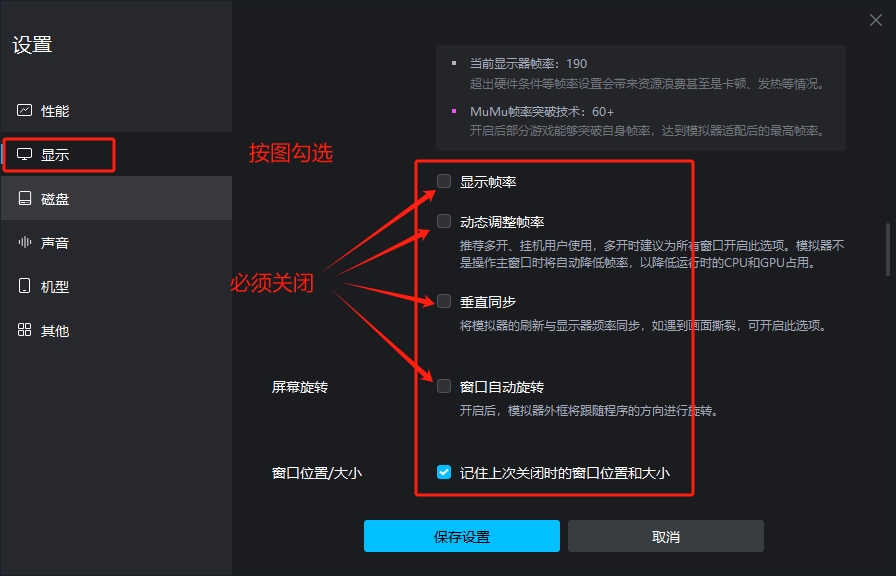Open the 性能 tab text label
The height and width of the screenshot is (576, 896).
(x=55, y=111)
